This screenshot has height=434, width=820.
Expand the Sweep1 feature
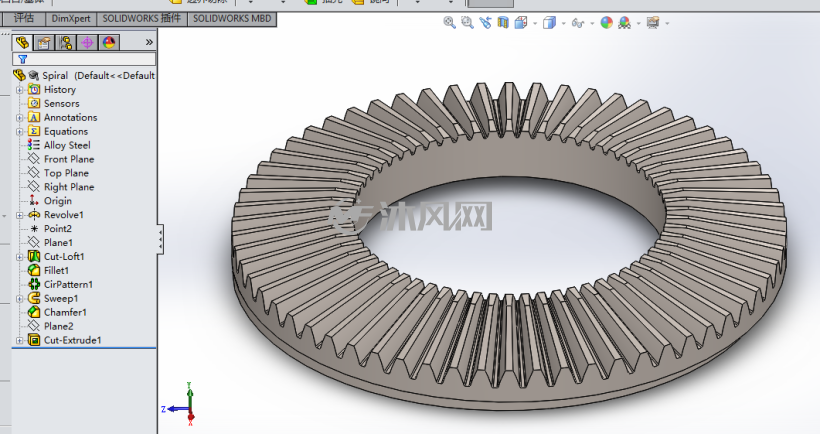tap(19, 299)
